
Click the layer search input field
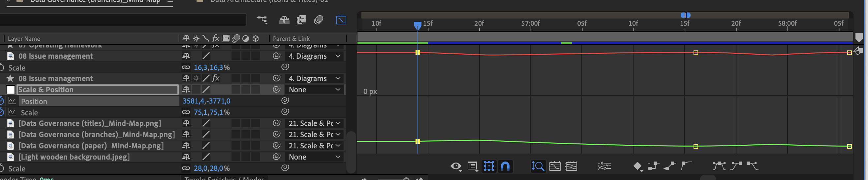coord(123,19)
